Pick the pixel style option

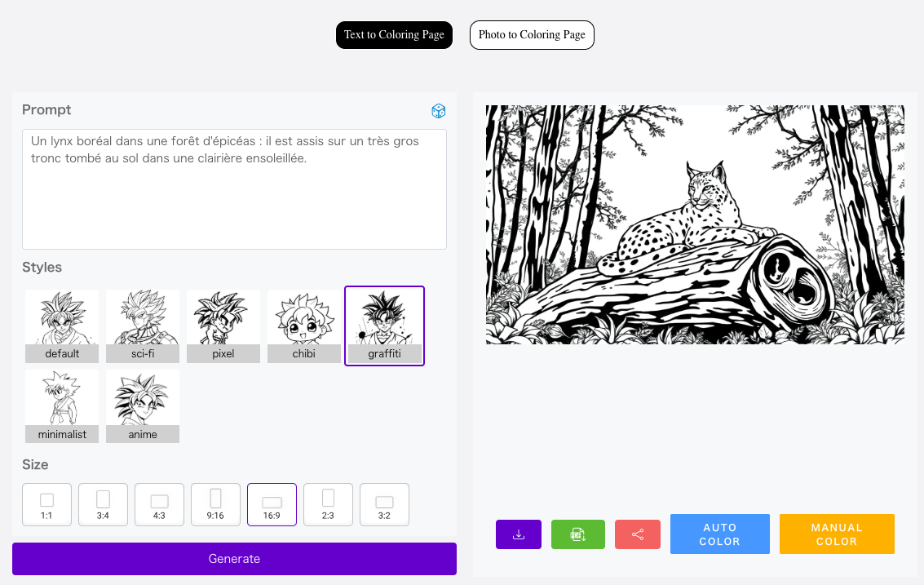[223, 326]
